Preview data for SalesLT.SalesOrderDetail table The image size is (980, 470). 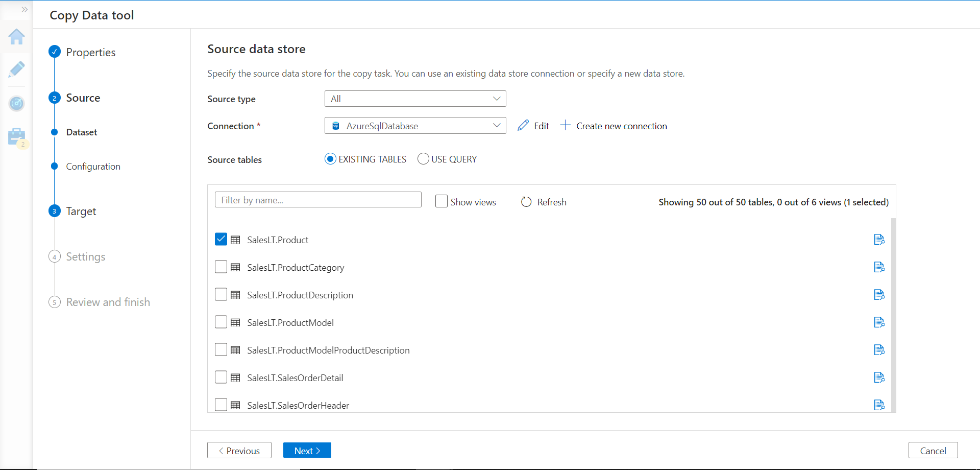879,378
